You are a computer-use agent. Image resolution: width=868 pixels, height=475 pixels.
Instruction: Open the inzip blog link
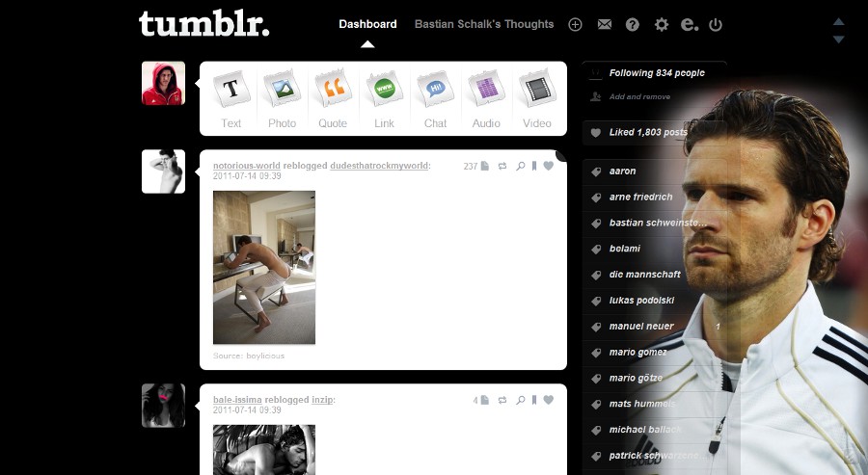click(x=322, y=400)
